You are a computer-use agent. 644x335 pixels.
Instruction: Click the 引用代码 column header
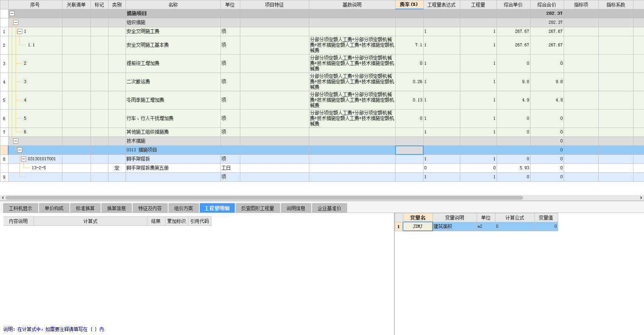[199, 221]
